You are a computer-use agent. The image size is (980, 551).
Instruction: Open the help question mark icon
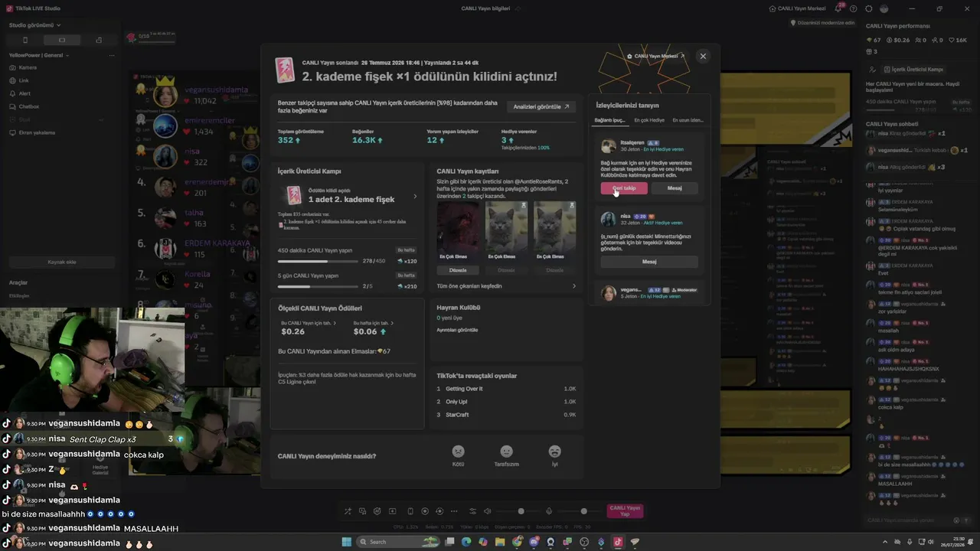(x=854, y=8)
